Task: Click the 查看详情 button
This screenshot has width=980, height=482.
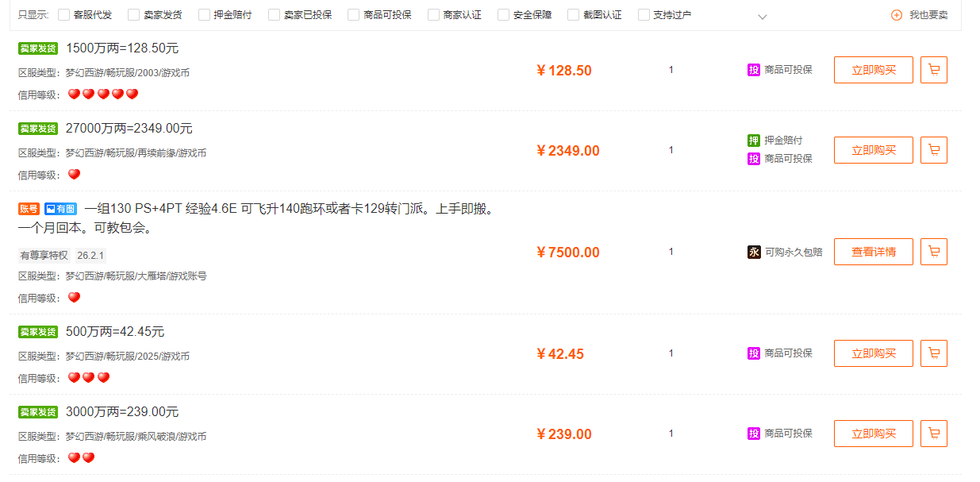Action: pos(873,252)
